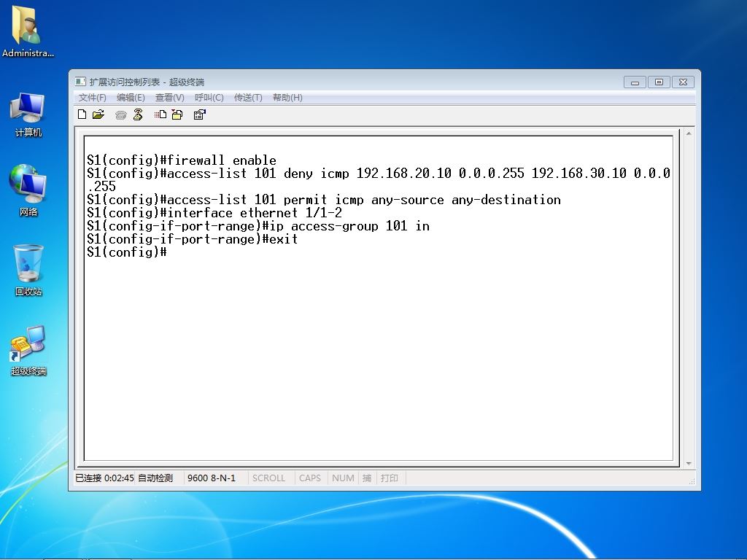Click the Properties toolbar icon
This screenshot has width=747, height=560.
(x=199, y=114)
